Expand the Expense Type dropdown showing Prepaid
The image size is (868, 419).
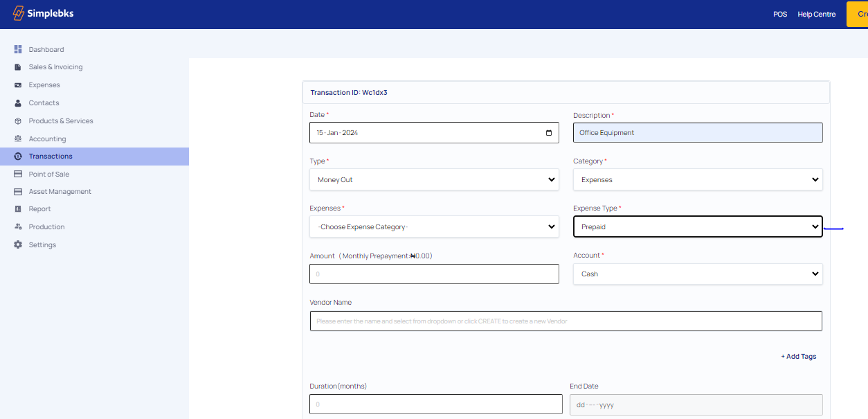tap(698, 227)
